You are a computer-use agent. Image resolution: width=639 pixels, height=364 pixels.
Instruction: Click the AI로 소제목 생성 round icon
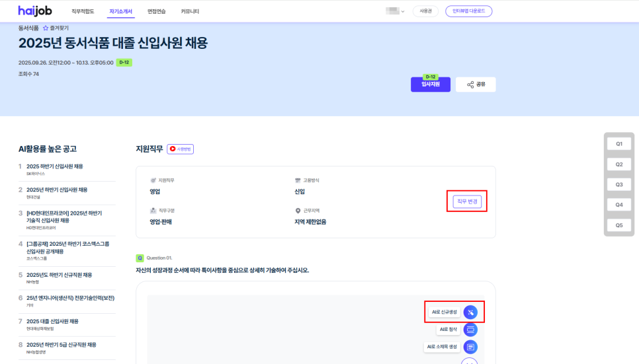(470, 347)
